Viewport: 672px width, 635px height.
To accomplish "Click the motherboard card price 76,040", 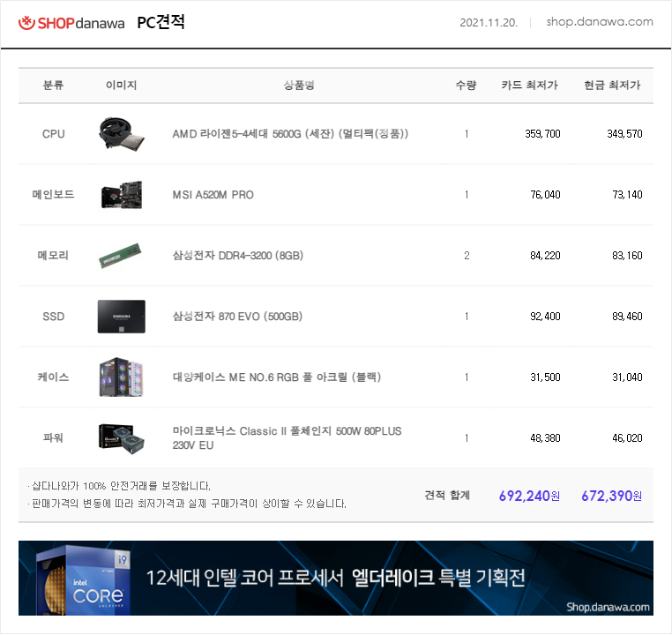I will tap(545, 195).
